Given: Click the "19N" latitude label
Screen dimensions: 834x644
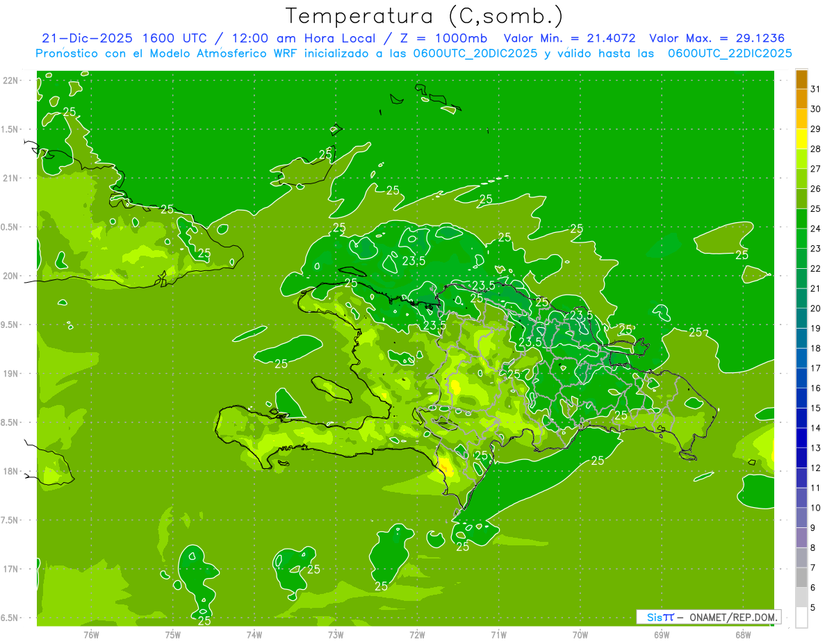Looking at the screenshot, I should (12, 374).
